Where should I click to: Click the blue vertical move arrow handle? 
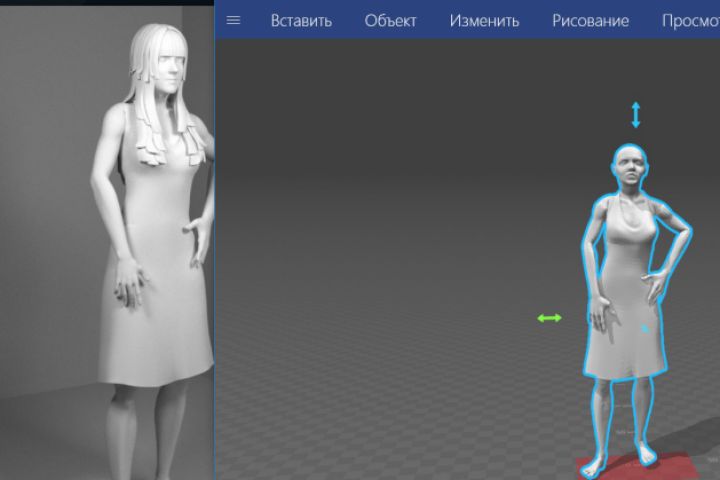636,115
